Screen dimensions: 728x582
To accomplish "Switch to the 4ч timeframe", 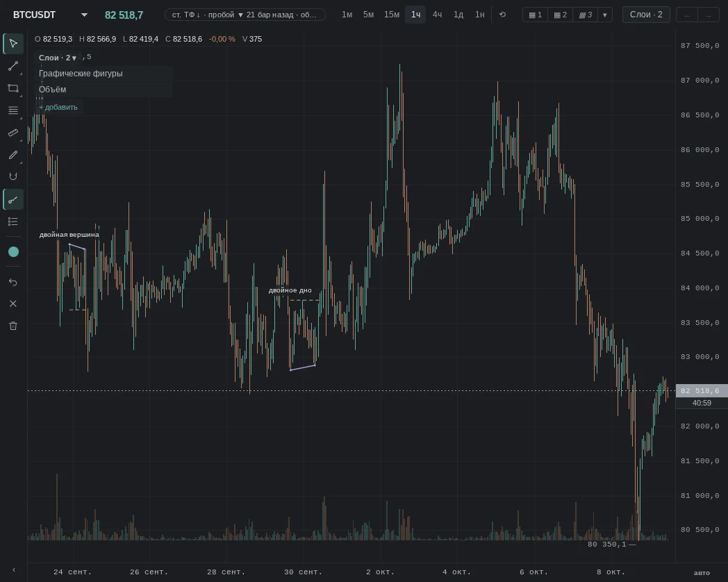I will (x=437, y=15).
